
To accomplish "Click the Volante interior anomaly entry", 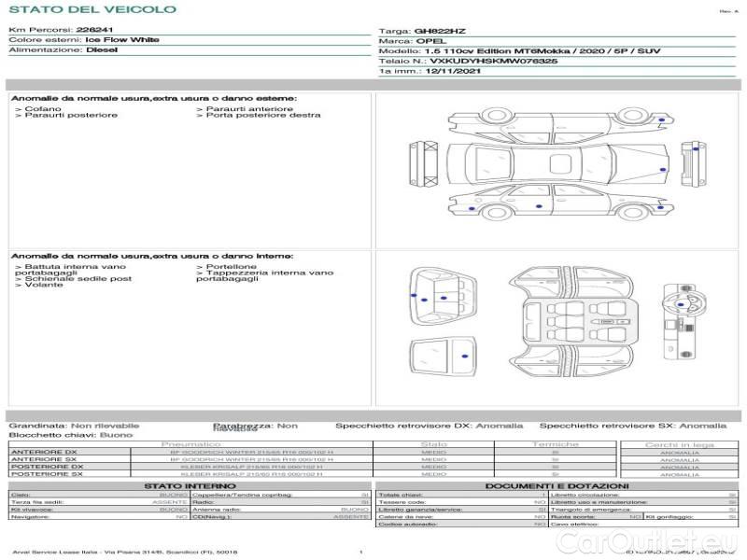I will 42,285.
